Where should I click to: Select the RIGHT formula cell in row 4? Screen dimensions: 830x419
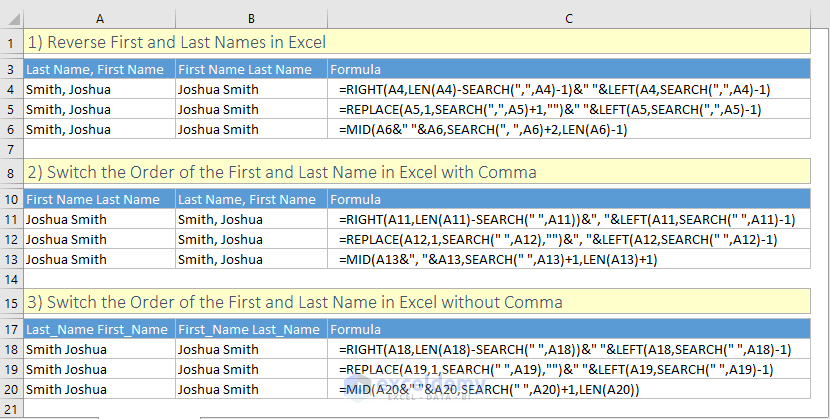pos(569,89)
